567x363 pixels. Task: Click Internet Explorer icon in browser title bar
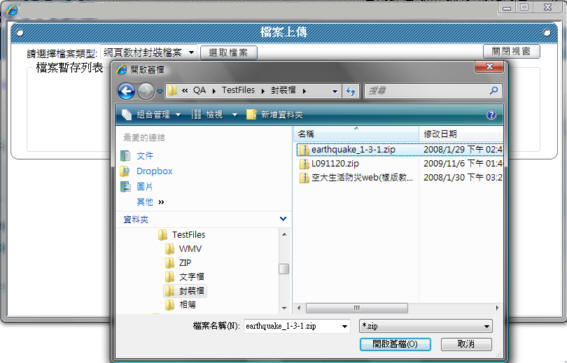click(12, 10)
